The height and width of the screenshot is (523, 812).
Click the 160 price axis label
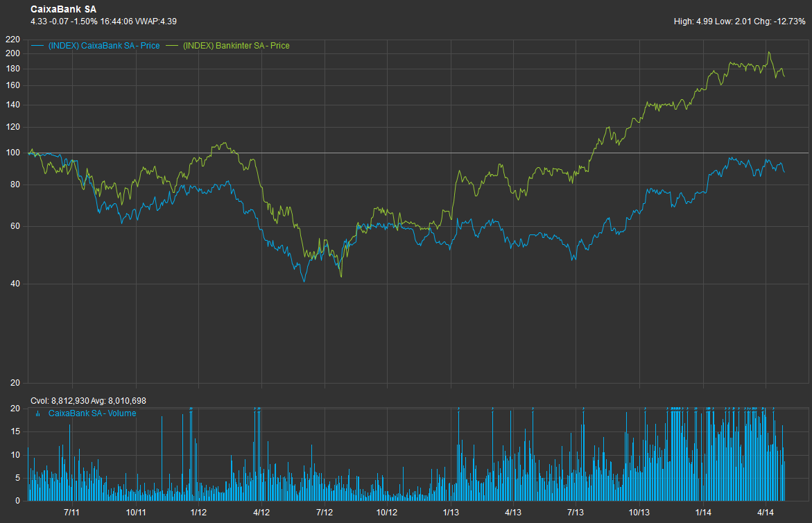(12, 85)
